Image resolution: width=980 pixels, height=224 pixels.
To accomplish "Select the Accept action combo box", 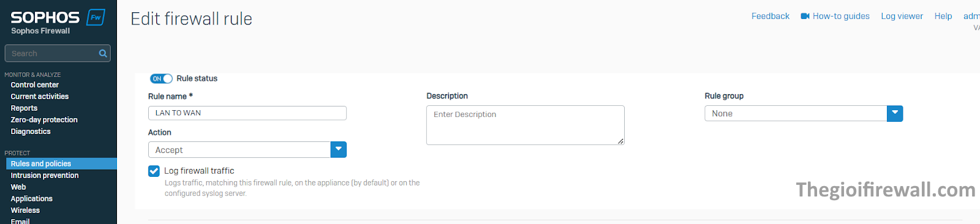I will click(247, 149).
